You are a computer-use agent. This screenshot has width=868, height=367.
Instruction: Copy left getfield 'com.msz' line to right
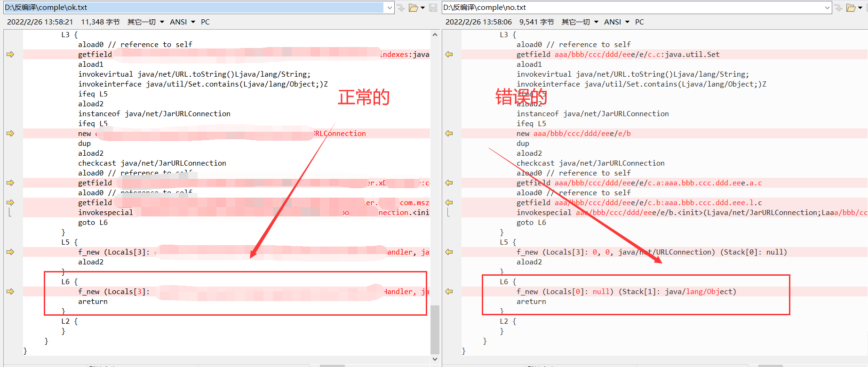(10, 203)
